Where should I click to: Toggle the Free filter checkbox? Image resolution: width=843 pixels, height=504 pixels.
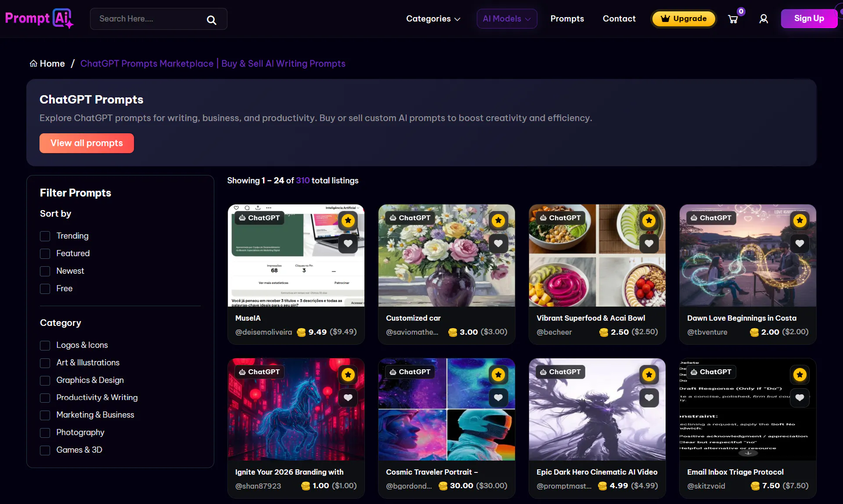click(45, 289)
